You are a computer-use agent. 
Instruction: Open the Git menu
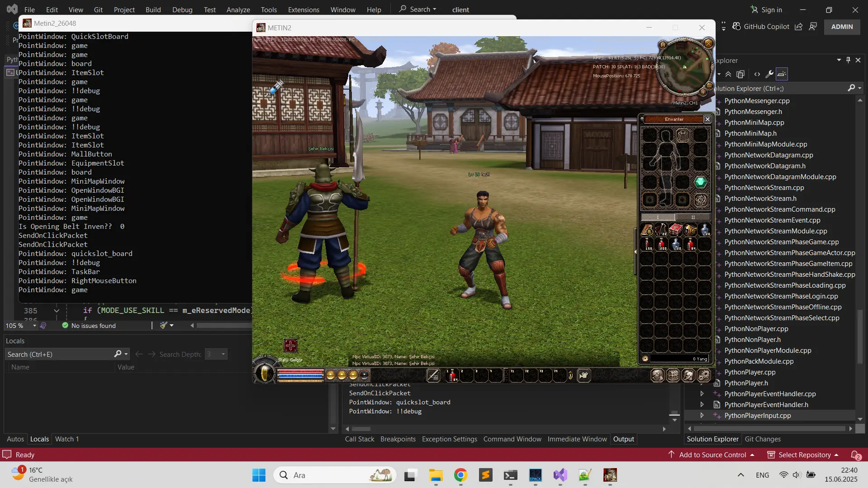pos(98,9)
